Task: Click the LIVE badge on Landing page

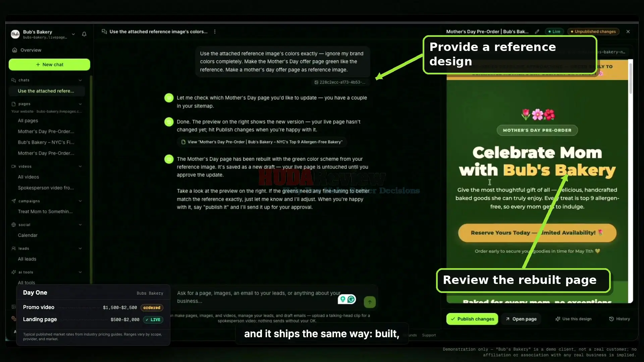Action: 153,320
